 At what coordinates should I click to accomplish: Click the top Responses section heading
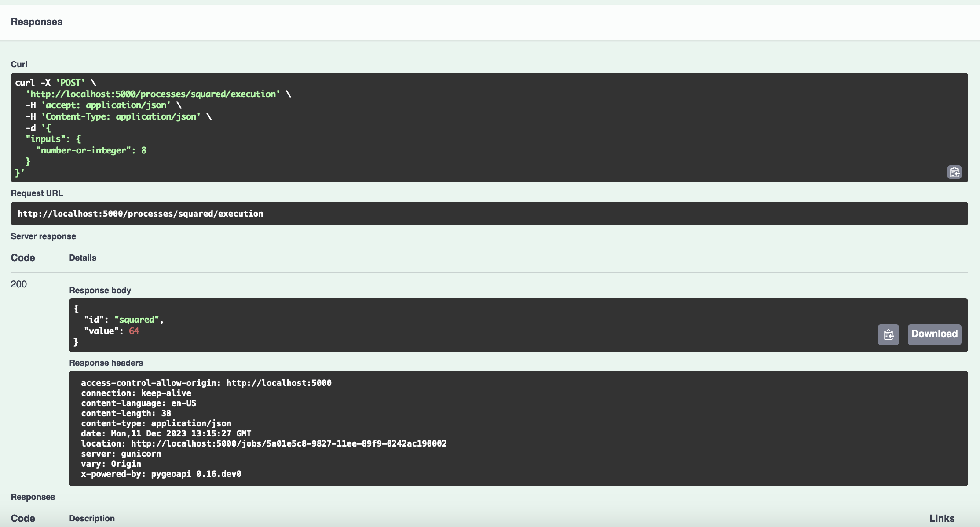[37, 22]
